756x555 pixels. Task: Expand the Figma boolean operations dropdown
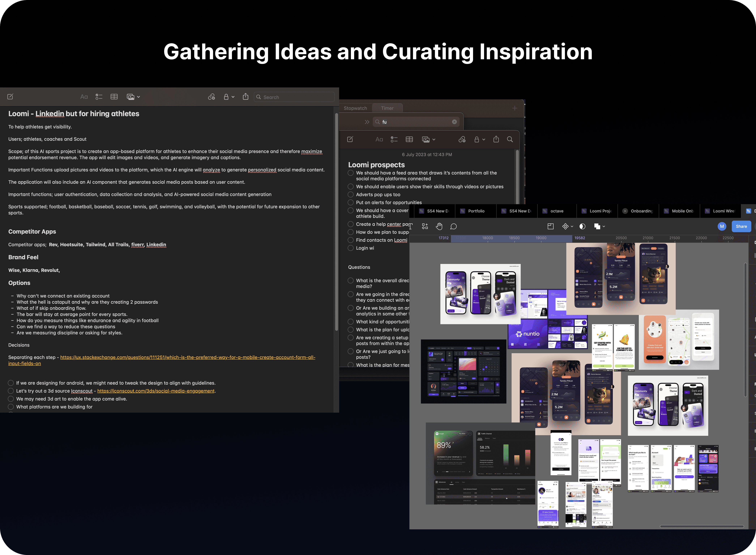tap(604, 226)
